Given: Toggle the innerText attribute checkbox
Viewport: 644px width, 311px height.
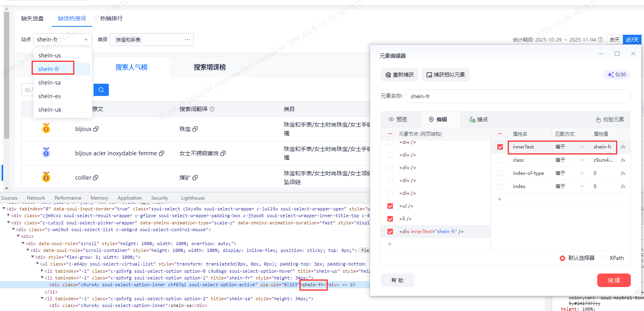Looking at the screenshot, I should (500, 147).
